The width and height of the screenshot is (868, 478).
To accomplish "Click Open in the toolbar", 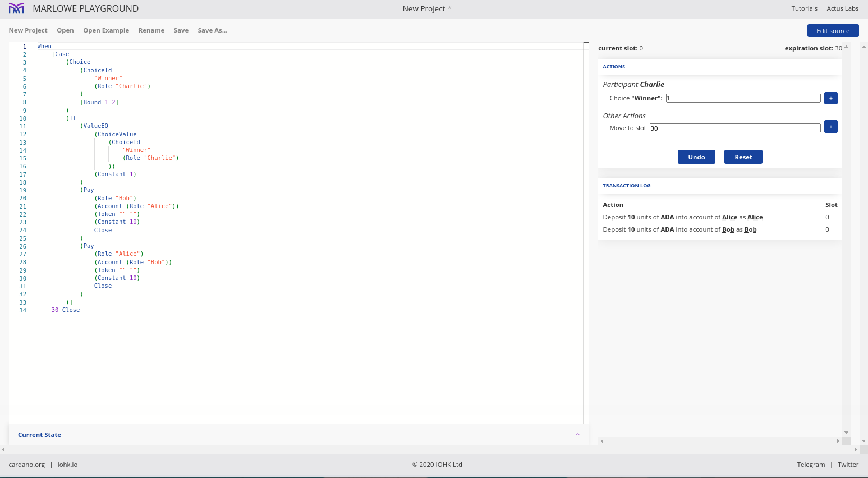I will coord(65,30).
